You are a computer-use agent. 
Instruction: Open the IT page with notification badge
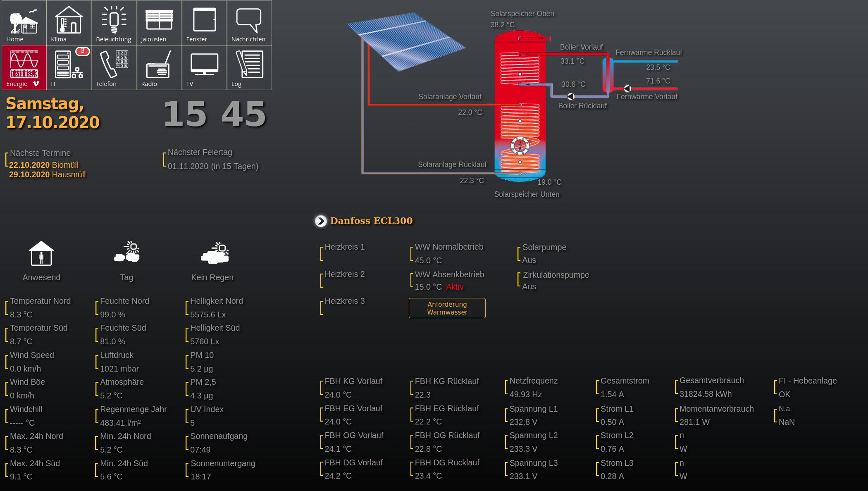coord(69,67)
